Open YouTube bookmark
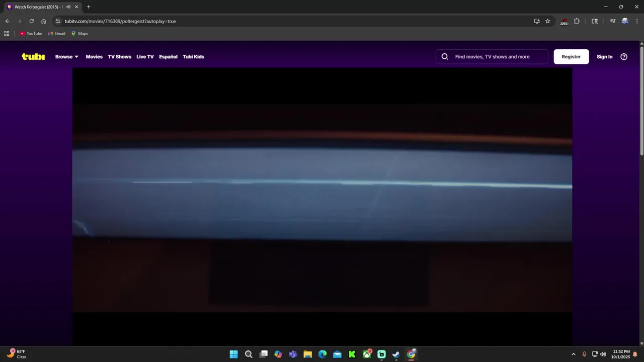Screen dimensions: 644x362 pos(31,34)
